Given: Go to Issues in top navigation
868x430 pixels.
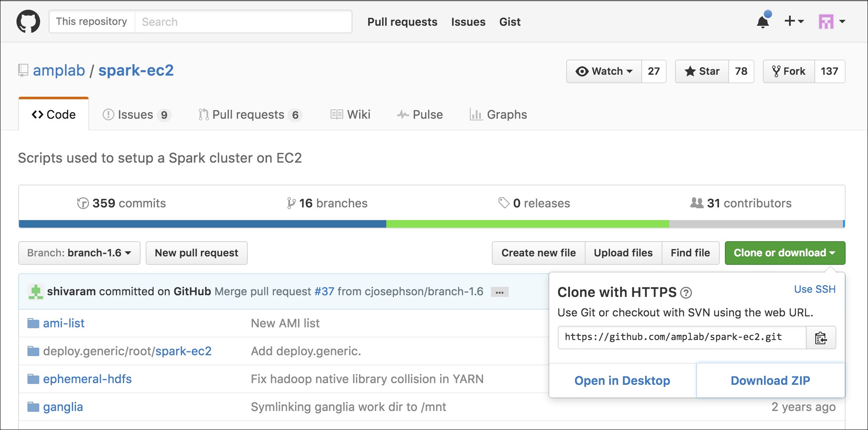Looking at the screenshot, I should pos(468,22).
